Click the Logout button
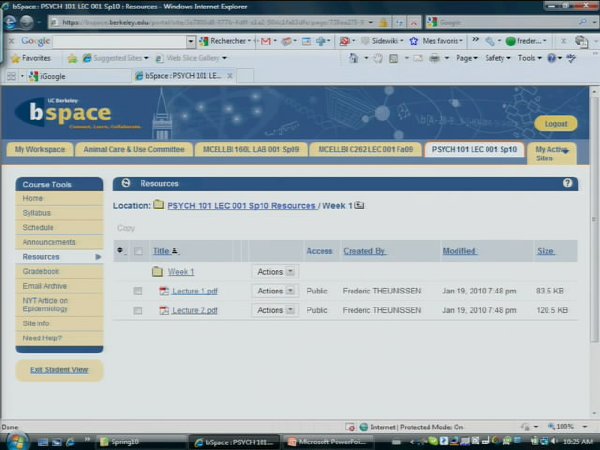 tap(556, 124)
